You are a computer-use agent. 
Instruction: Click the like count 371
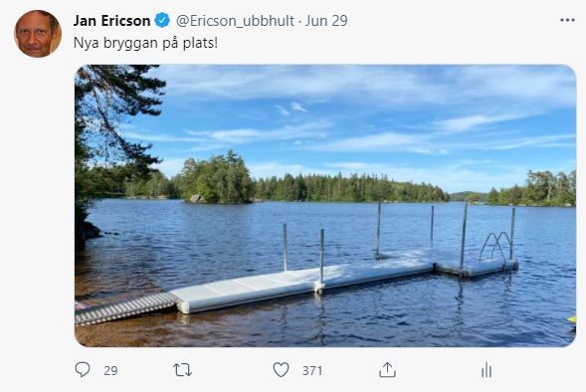(x=312, y=371)
